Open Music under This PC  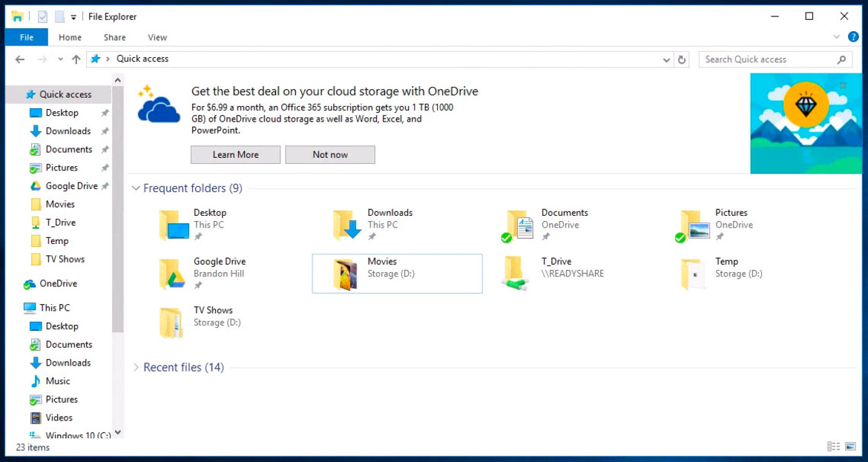point(58,381)
